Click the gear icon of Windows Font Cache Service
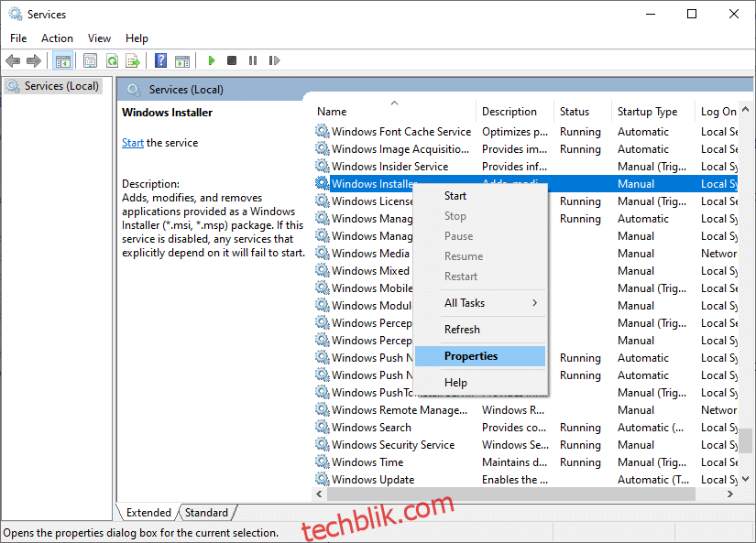 (x=322, y=131)
